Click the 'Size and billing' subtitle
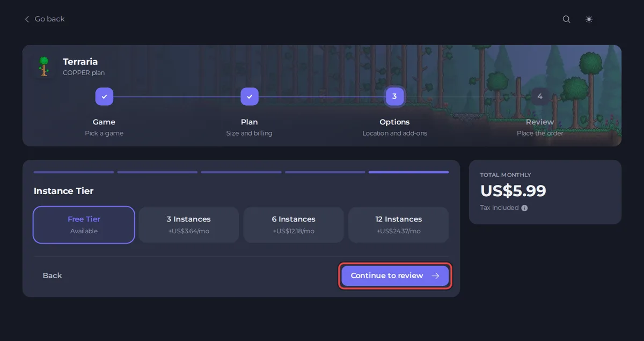 click(249, 133)
